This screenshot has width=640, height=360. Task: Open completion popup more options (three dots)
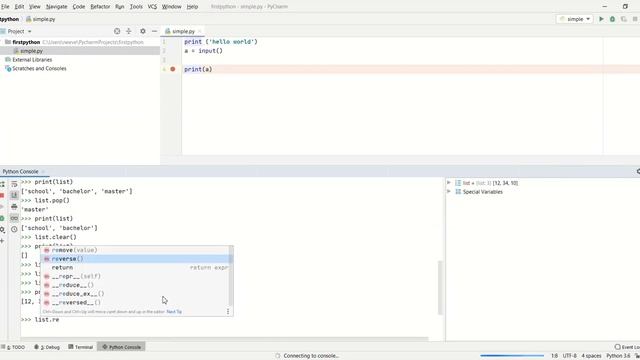point(228,312)
